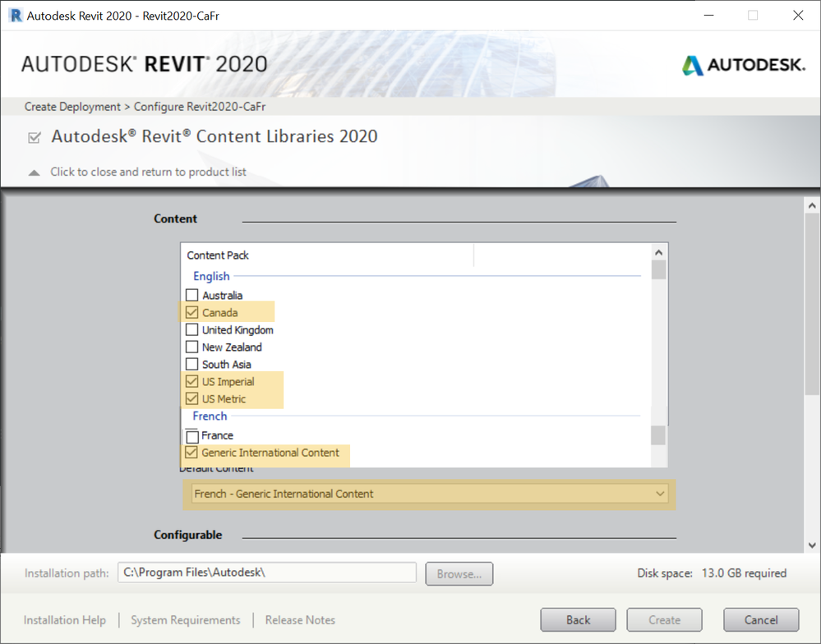Viewport: 821px width, 644px height.
Task: Open the System Requirements link
Action: point(186,620)
